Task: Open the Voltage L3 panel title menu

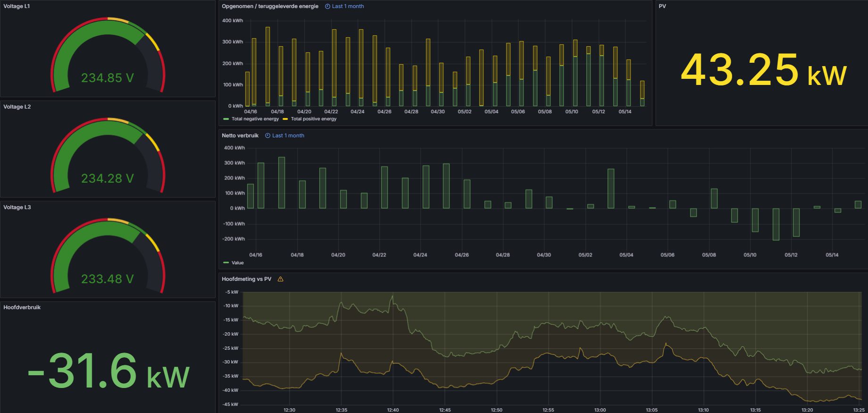Action: tap(17, 207)
